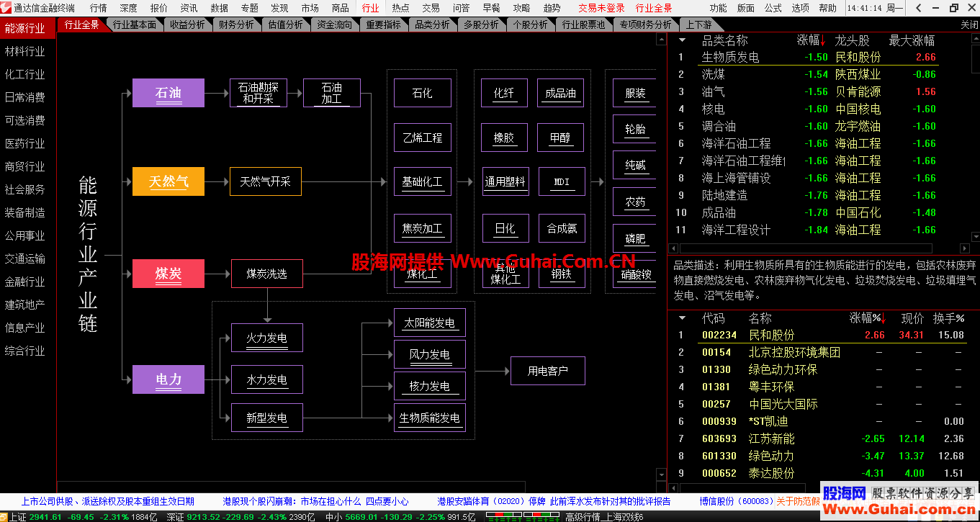Open the 功能 menu
Viewport: 980px width, 522px height.
click(718, 8)
